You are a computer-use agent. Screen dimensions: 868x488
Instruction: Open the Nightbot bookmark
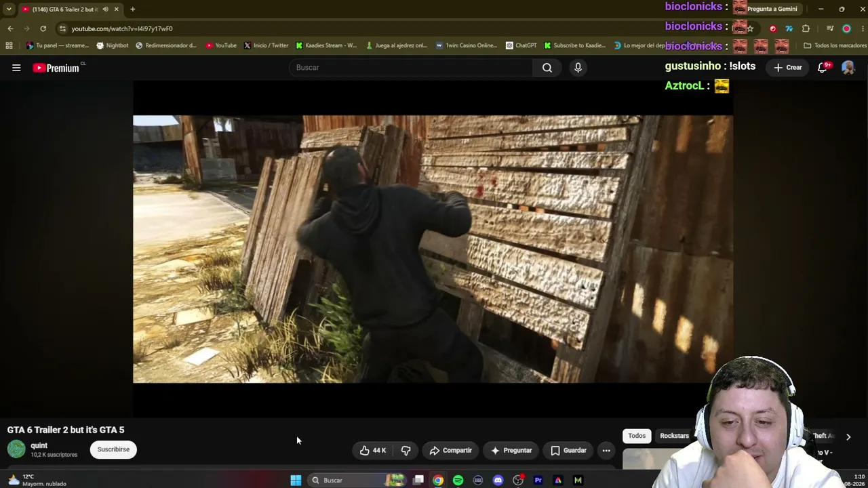point(113,45)
